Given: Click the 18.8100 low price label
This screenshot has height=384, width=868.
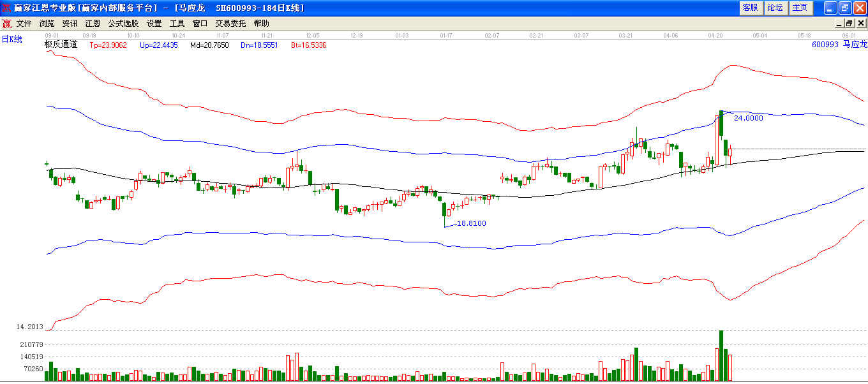Looking at the screenshot, I should 472,223.
